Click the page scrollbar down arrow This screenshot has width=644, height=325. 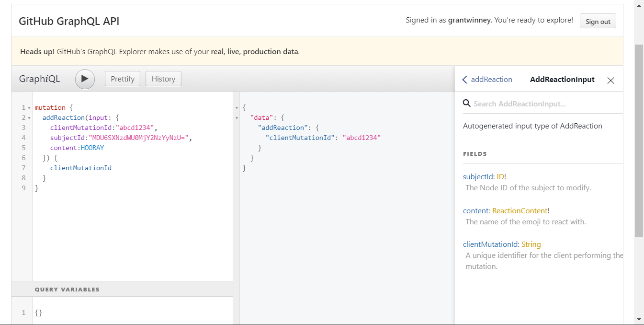pos(639,319)
